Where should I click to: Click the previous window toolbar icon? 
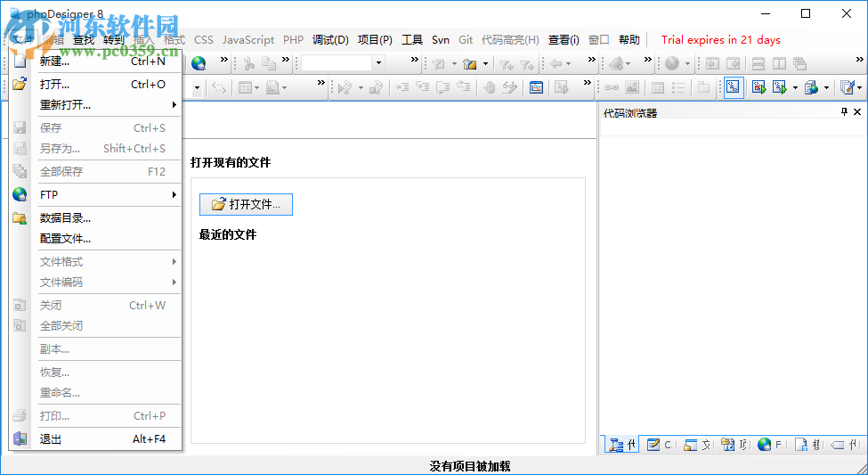tap(712, 64)
